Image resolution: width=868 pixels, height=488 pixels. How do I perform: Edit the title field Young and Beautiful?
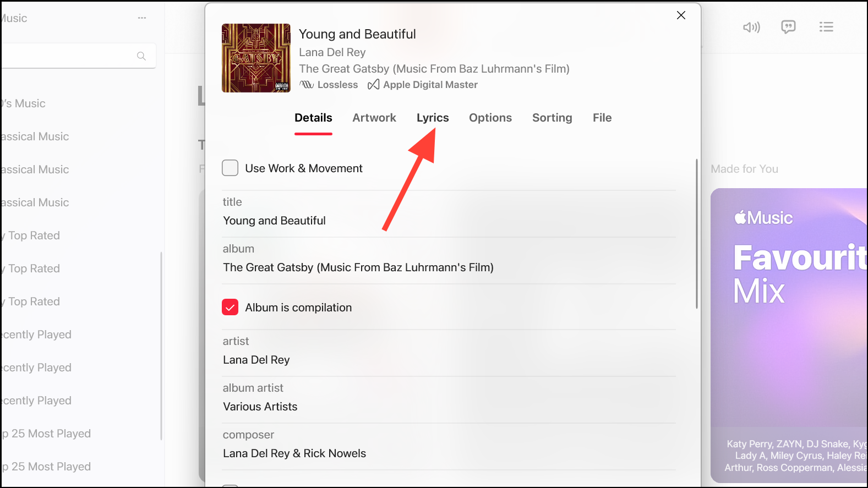[x=449, y=221]
